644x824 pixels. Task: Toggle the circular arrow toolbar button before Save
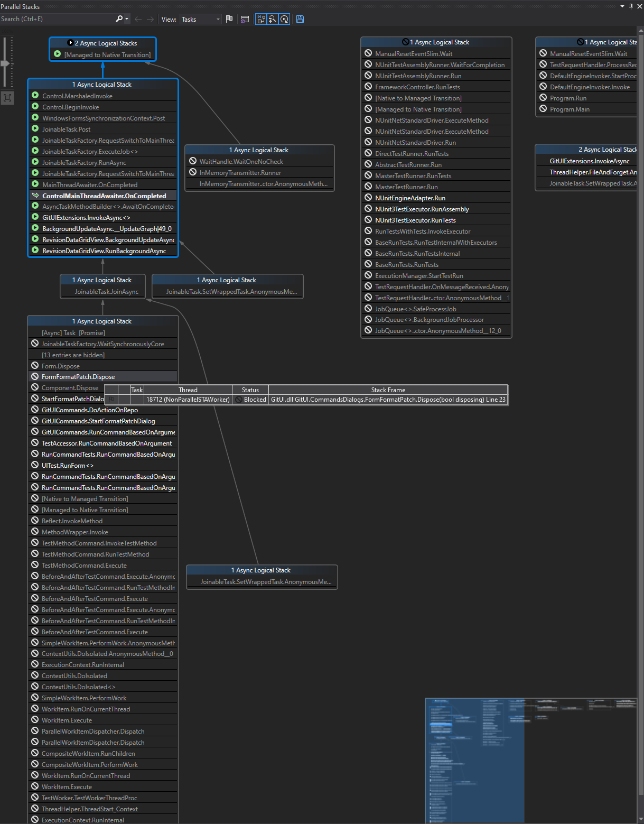point(284,19)
